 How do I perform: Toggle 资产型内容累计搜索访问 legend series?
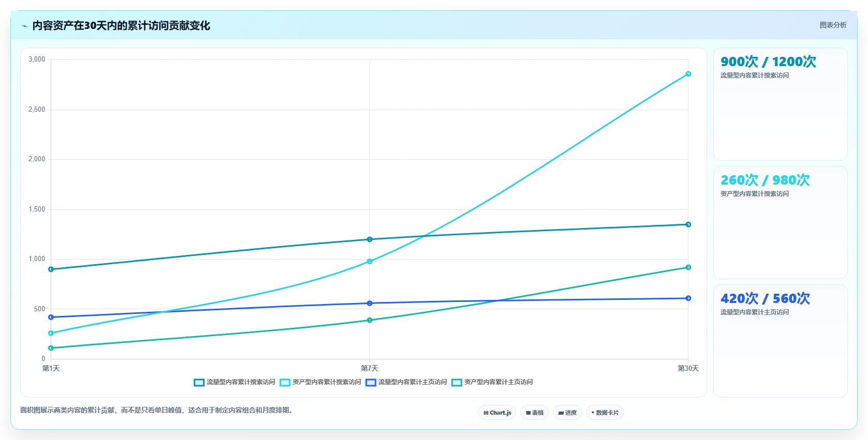click(320, 382)
